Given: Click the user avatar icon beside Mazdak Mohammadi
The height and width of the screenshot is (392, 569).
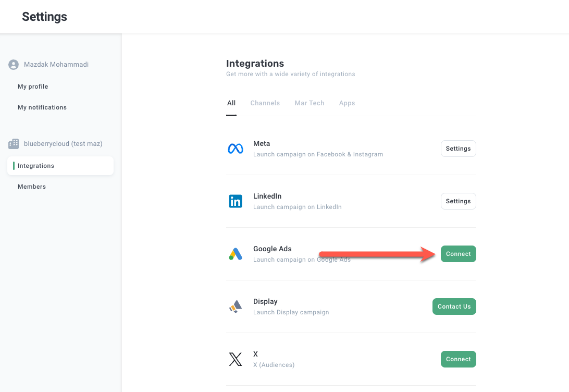Looking at the screenshot, I should pyautogui.click(x=14, y=65).
